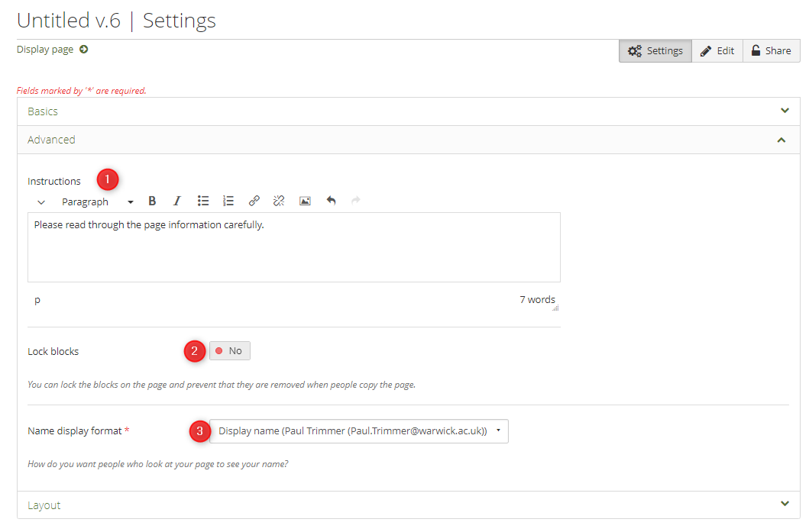Open the Paragraph style dropdown
This screenshot has width=809, height=532.
point(97,202)
